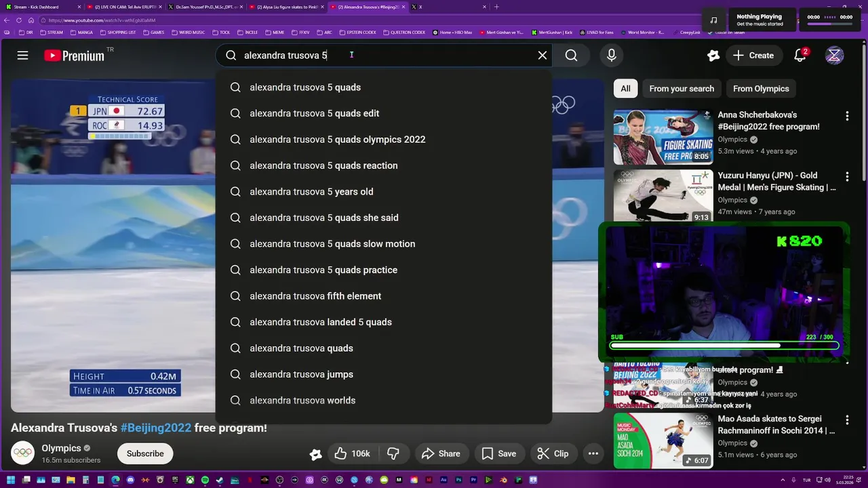Pick suggestion 'alexandra trusova jumps'

tap(384, 374)
